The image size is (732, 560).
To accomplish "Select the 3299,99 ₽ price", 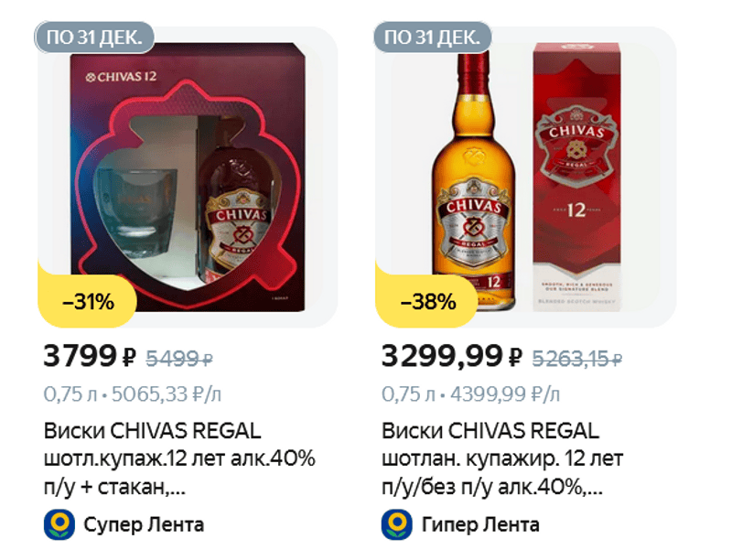I will pos(451,357).
